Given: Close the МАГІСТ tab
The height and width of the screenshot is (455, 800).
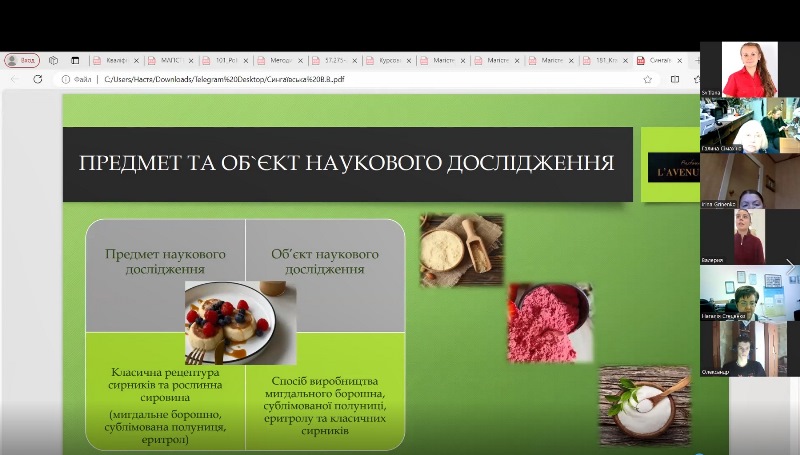Looking at the screenshot, I should 191,61.
